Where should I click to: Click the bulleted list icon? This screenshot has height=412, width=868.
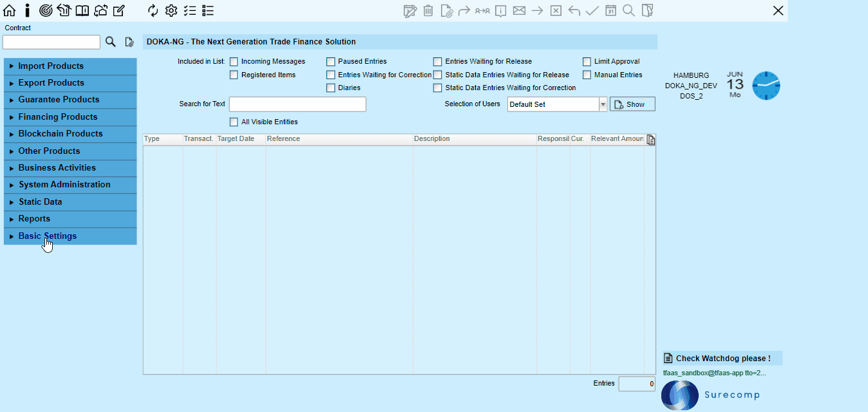(x=208, y=10)
